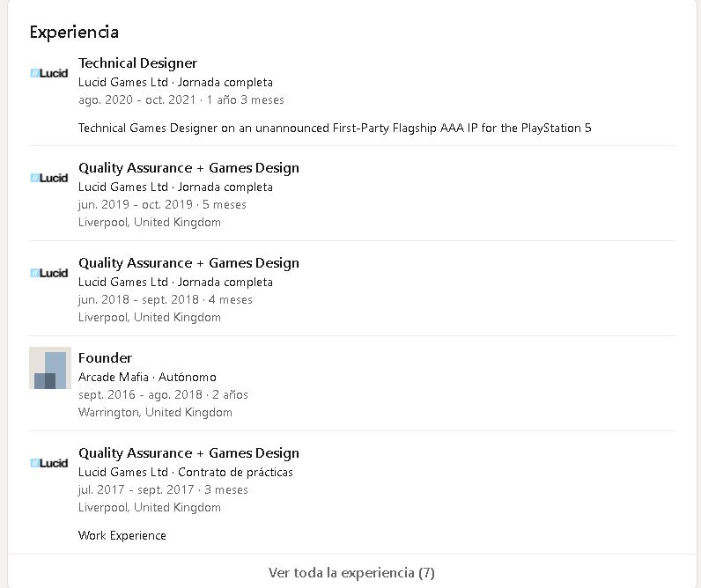The width and height of the screenshot is (701, 588).
Task: Click Lucid Games Ltd · Contrato de prácticas
Action: (x=185, y=473)
